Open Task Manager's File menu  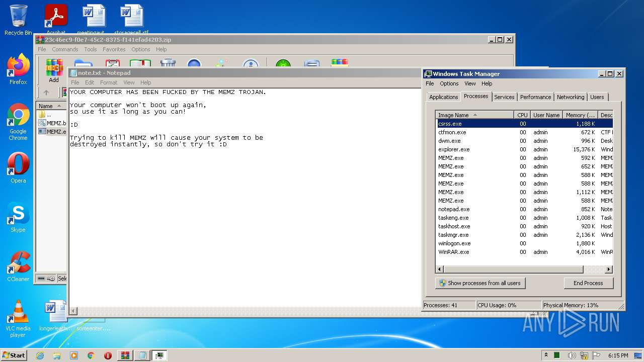click(x=430, y=83)
